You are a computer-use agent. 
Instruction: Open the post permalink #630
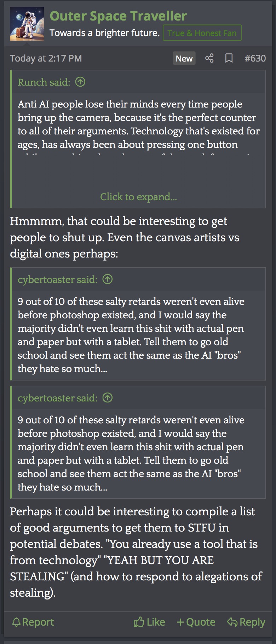click(x=255, y=58)
